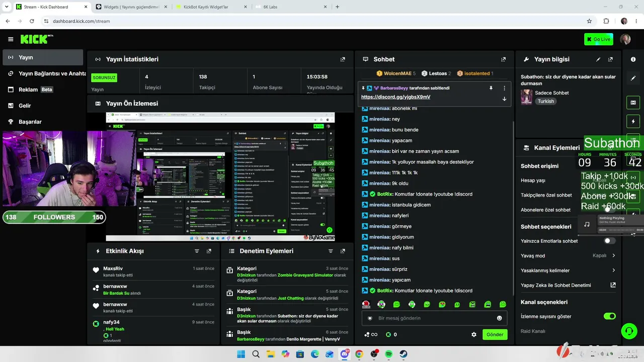The height and width of the screenshot is (362, 644).
Task: Click the stream preview thumbnail
Action: (220, 176)
